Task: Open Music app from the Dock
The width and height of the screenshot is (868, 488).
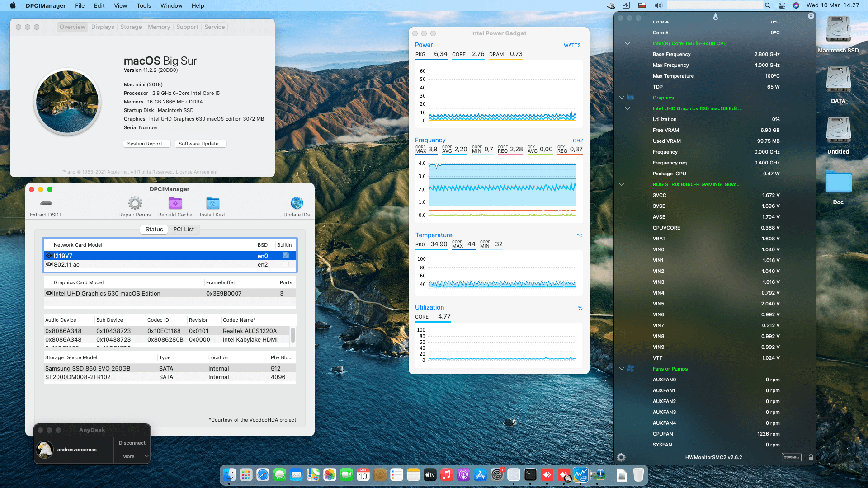Action: pyautogui.click(x=447, y=475)
